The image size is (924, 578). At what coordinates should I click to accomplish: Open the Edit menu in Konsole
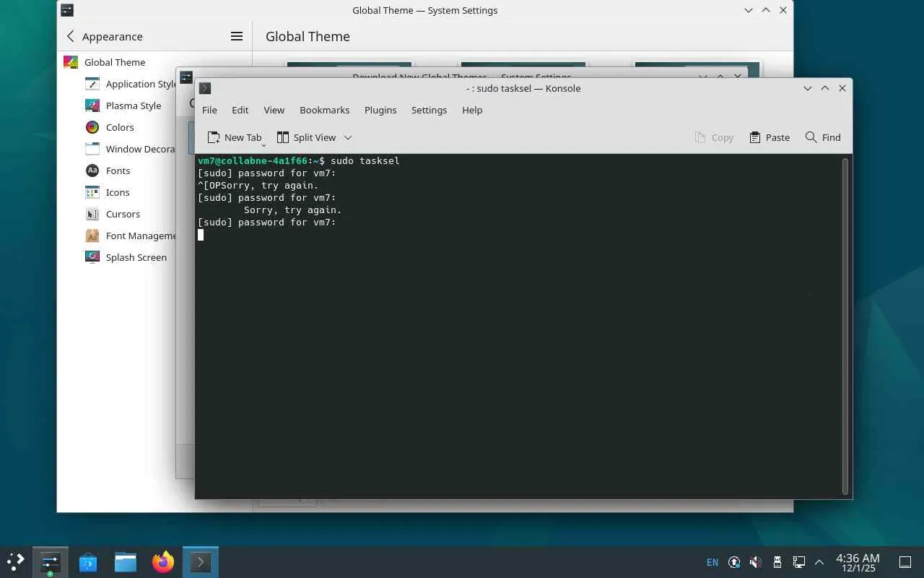[x=240, y=110]
